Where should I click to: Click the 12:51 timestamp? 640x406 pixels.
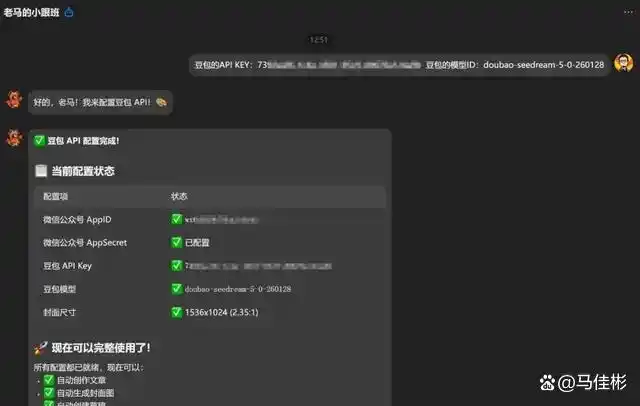coord(319,40)
